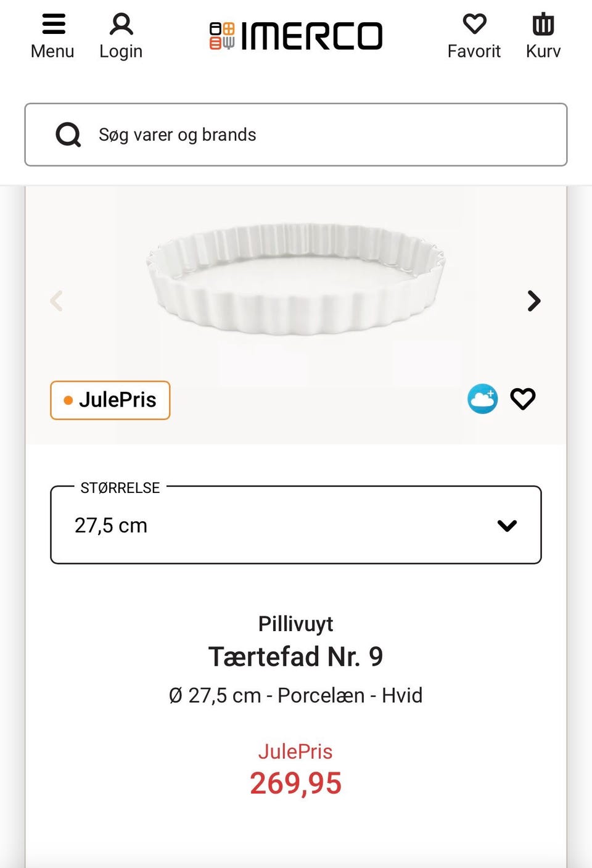
Task: Go to Imerco homepage via logo
Action: pos(296,36)
